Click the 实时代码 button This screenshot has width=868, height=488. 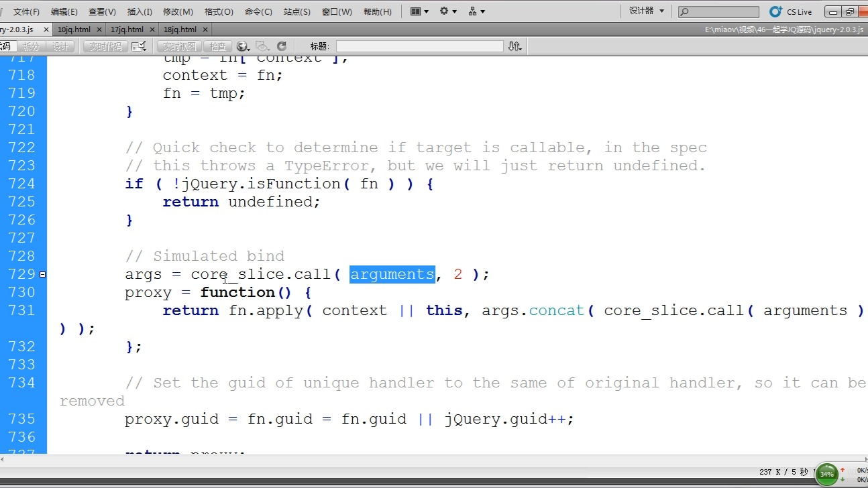pos(105,46)
